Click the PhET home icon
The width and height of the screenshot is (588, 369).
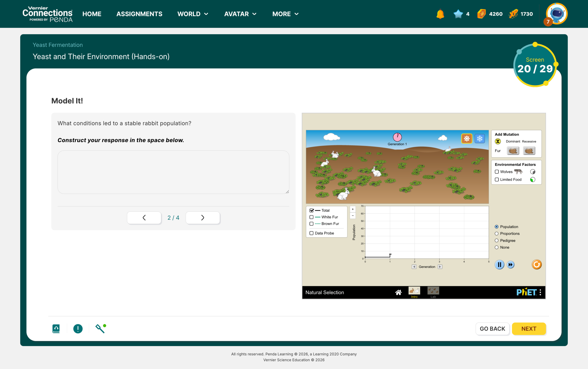click(398, 292)
